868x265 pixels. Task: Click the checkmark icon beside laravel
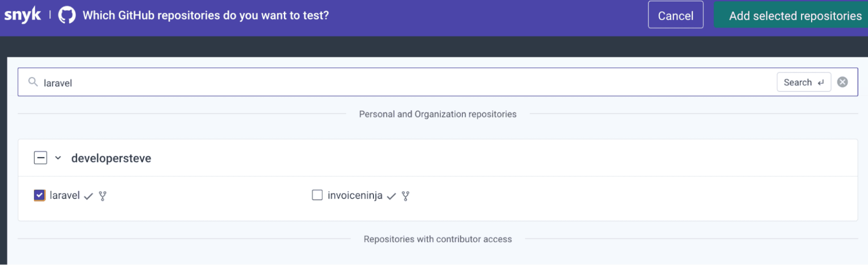(x=89, y=196)
